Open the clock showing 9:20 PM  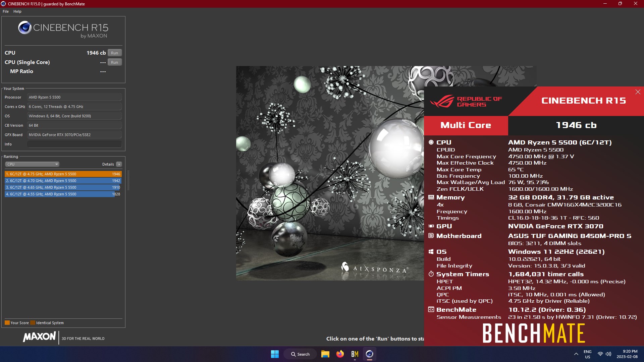click(627, 354)
